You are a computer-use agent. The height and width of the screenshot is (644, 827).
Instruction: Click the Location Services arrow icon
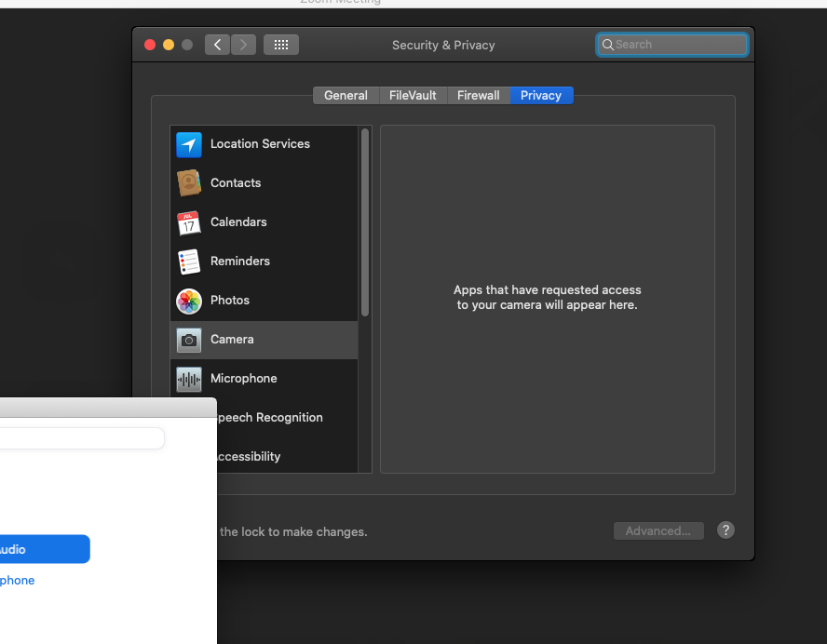coord(189,144)
